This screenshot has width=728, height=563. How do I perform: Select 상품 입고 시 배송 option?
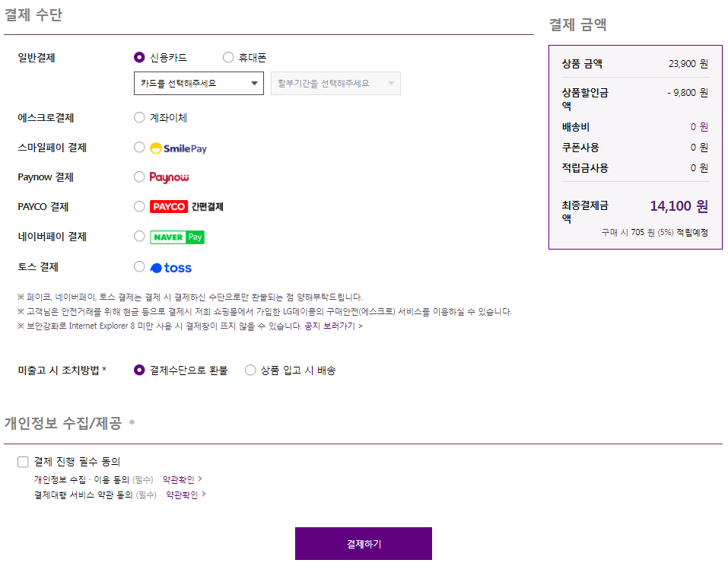(x=250, y=370)
